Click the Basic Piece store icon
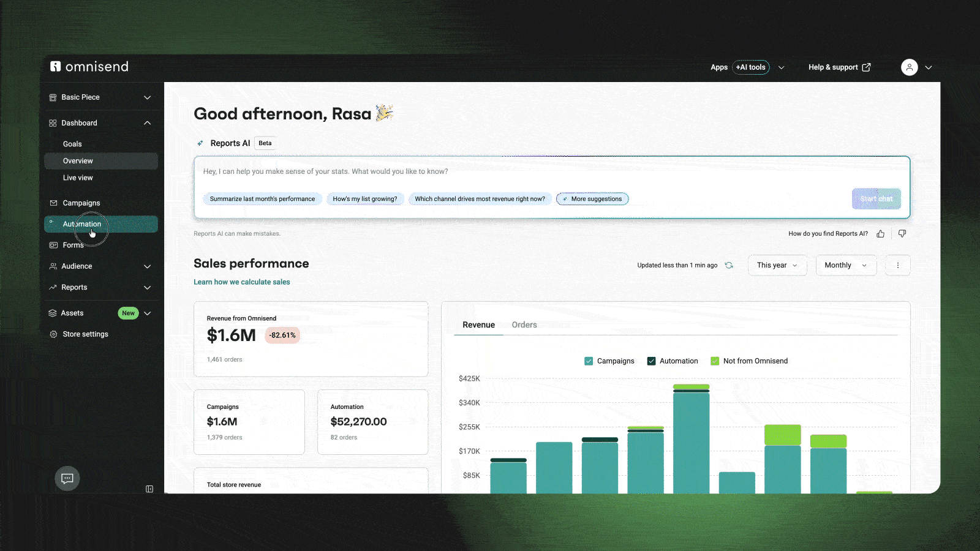Image resolution: width=980 pixels, height=551 pixels. [x=53, y=97]
